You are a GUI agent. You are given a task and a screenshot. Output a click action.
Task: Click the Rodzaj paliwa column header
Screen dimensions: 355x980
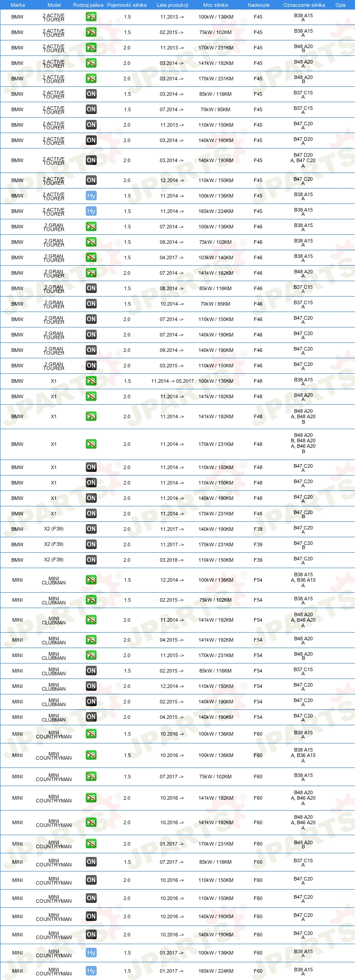(x=88, y=5)
